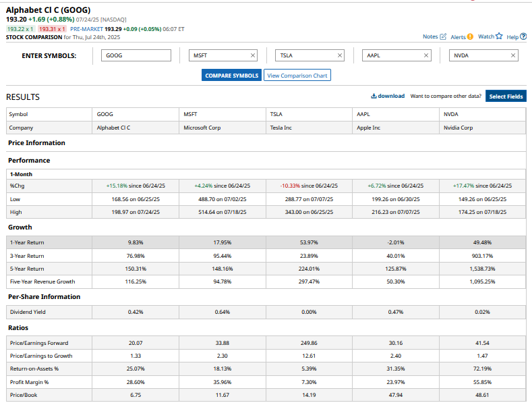Click the download link text

pos(391,96)
